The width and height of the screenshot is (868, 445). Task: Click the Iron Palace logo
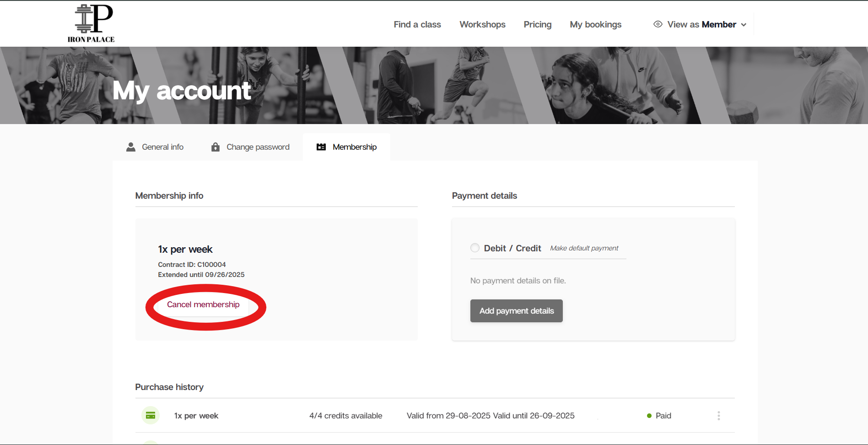click(x=91, y=23)
